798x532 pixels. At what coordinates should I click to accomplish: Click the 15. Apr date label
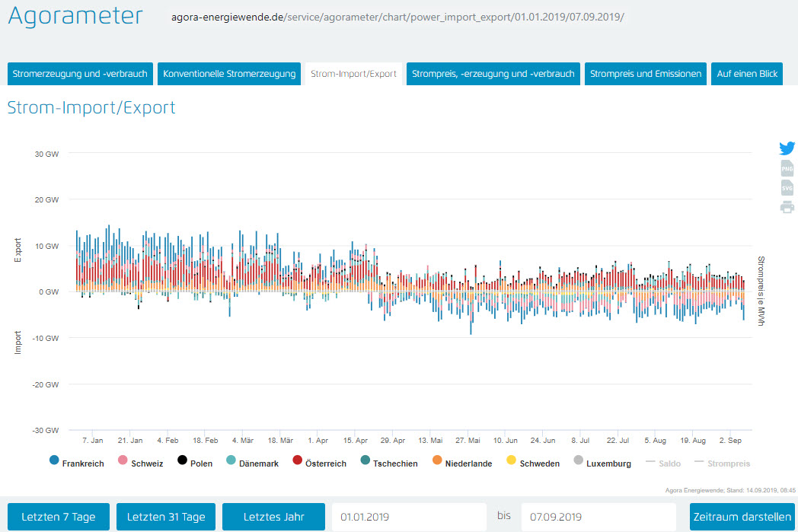point(356,441)
